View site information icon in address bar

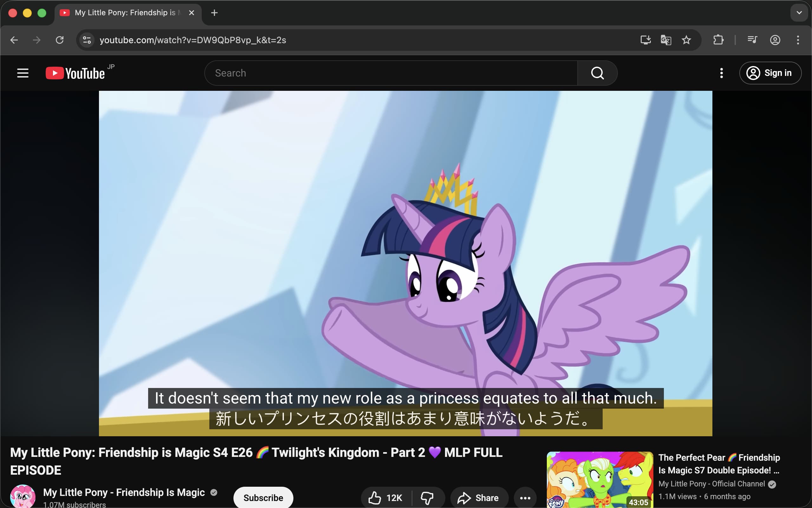point(87,40)
